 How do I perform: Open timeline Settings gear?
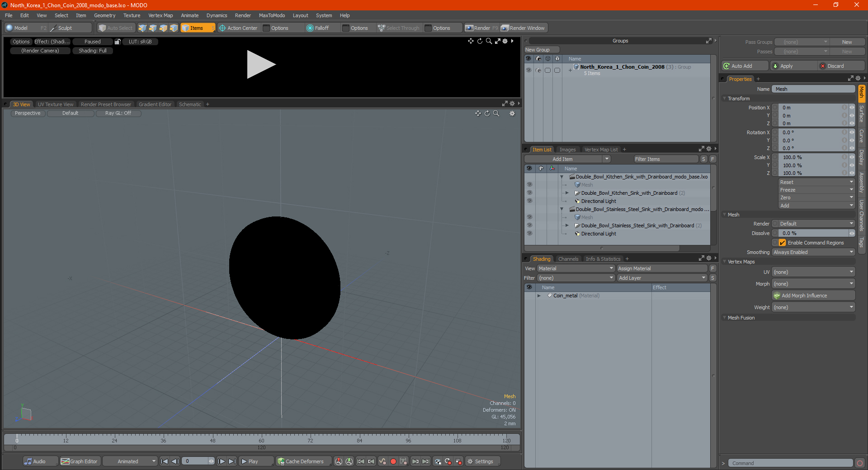pos(483,461)
